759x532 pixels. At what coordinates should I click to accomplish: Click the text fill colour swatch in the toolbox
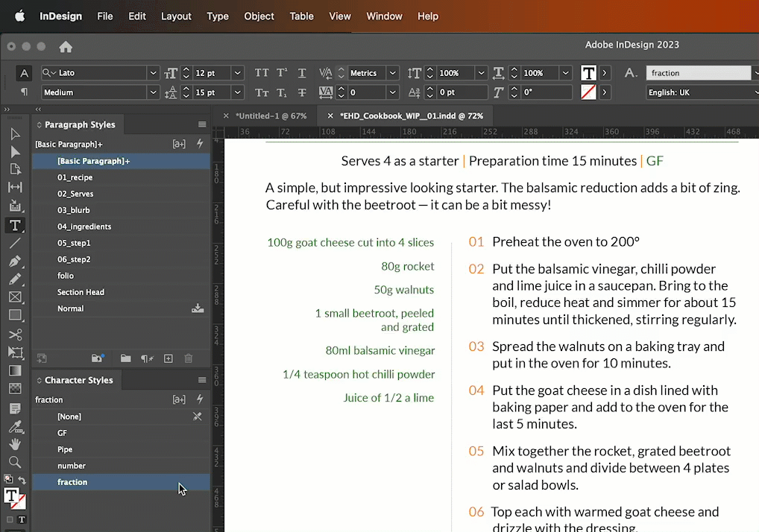point(11,495)
